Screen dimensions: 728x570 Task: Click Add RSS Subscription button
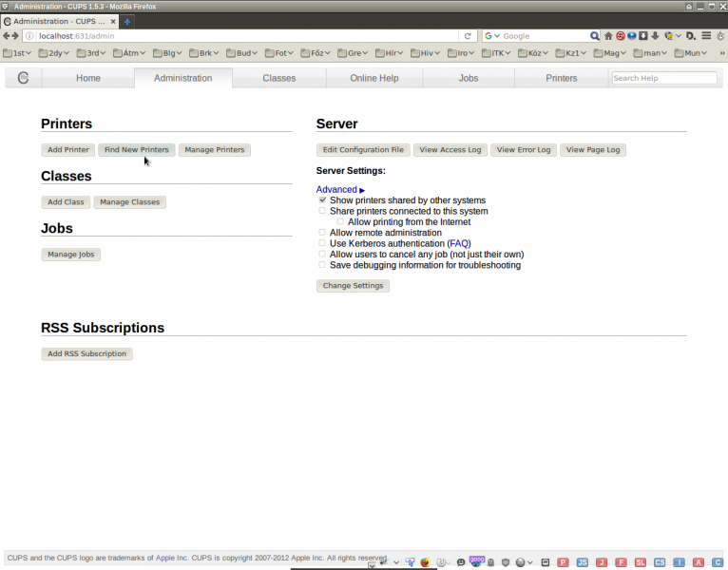click(86, 353)
